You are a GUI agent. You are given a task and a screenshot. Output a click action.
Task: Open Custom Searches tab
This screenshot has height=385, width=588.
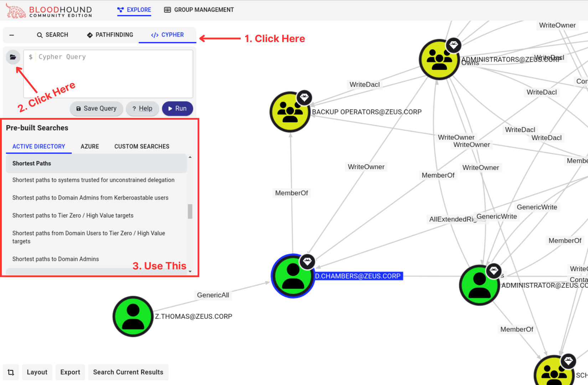pos(142,147)
